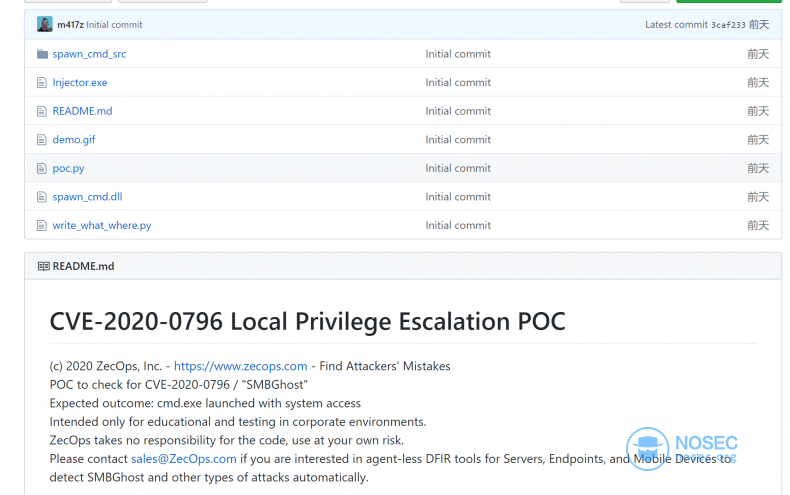Click the 前天 timestamp on demo.gif row
Screen dimensions: 790x495
coord(758,140)
